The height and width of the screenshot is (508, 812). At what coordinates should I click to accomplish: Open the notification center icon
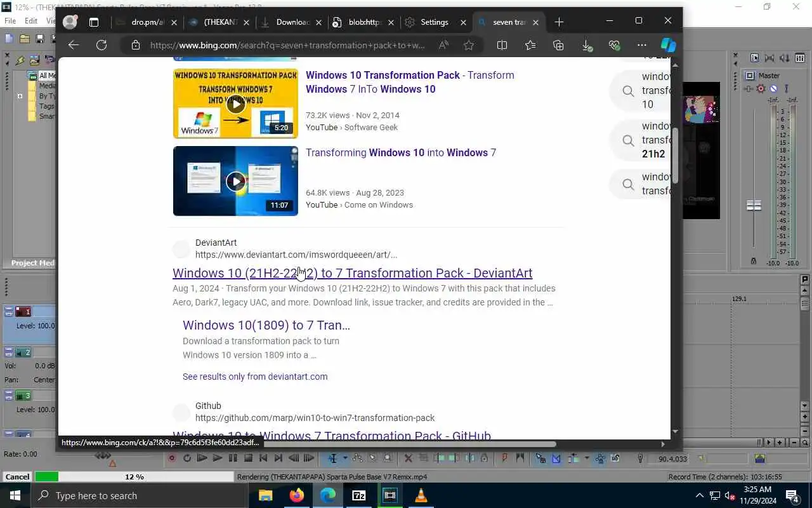[x=792, y=496]
